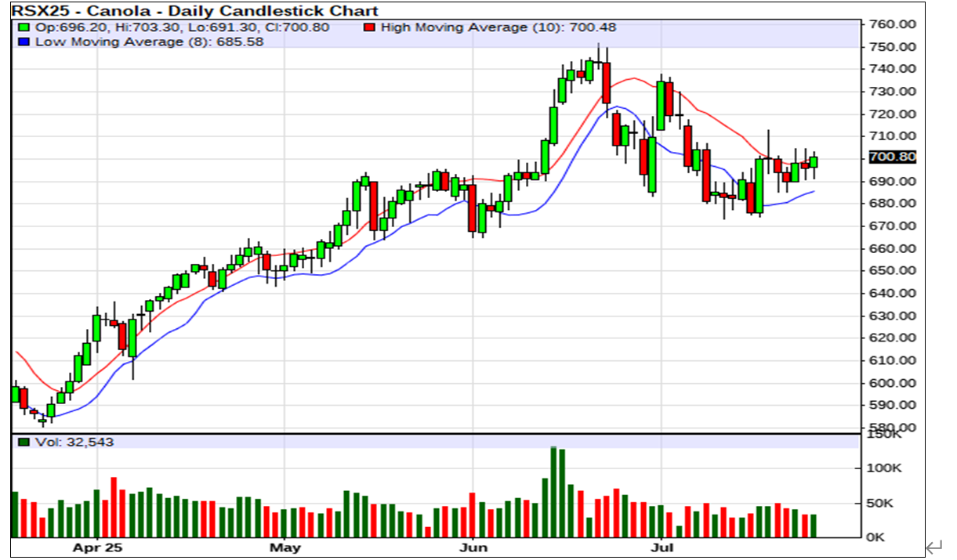
Task: Select the High Moving Average (10) legend text
Action: (x=498, y=27)
